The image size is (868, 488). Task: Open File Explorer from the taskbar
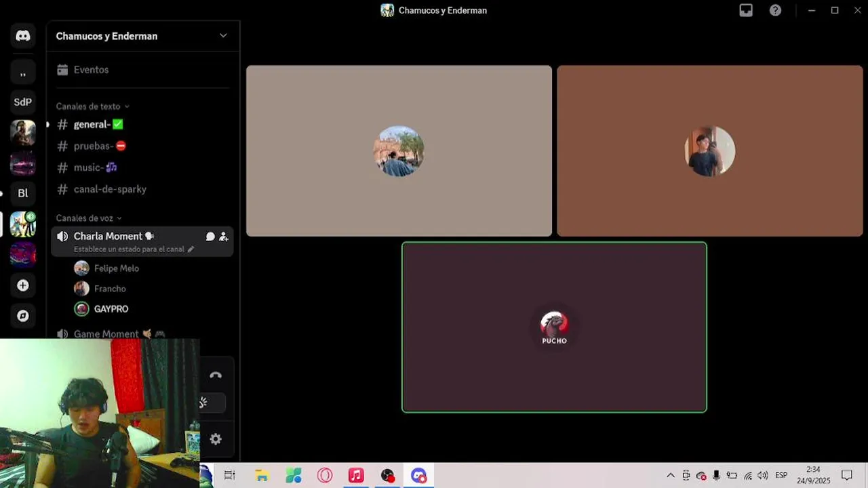tap(262, 476)
